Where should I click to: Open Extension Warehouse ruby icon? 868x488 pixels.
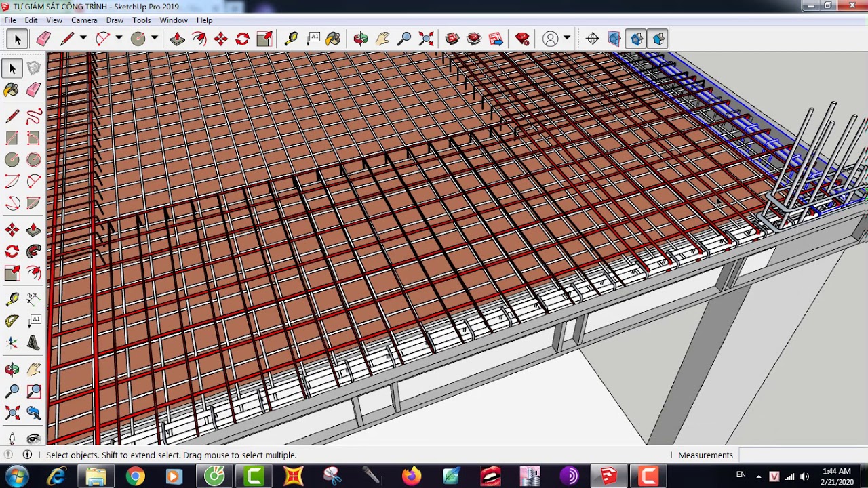click(474, 39)
